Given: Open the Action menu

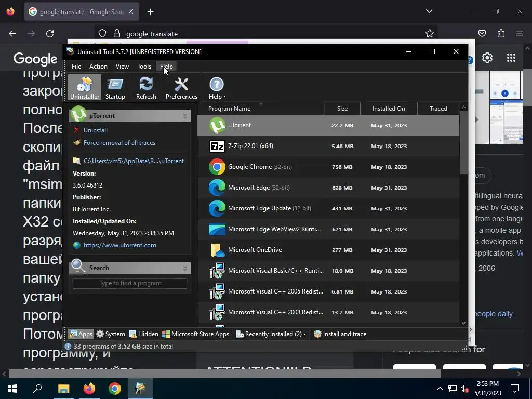Looking at the screenshot, I should click(x=98, y=66).
